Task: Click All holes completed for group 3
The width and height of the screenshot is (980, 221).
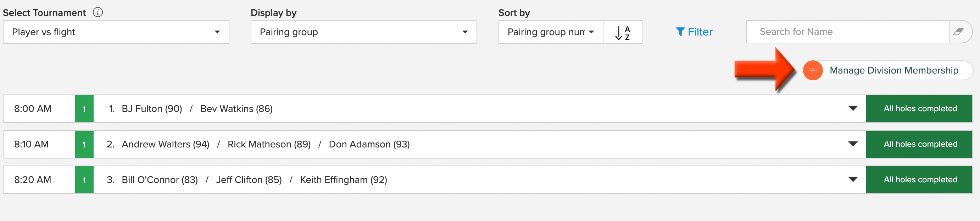Action: tap(919, 180)
